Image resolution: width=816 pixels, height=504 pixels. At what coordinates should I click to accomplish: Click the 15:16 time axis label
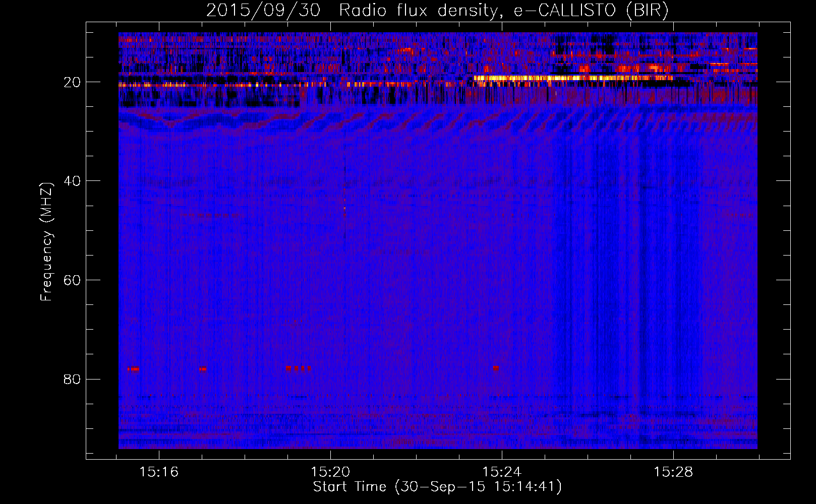[x=159, y=472]
